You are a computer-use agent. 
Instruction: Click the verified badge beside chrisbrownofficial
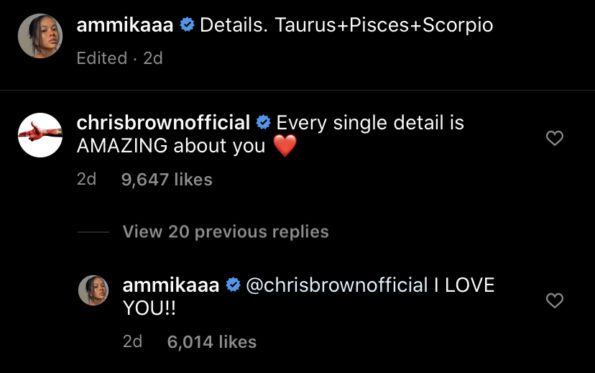[263, 123]
